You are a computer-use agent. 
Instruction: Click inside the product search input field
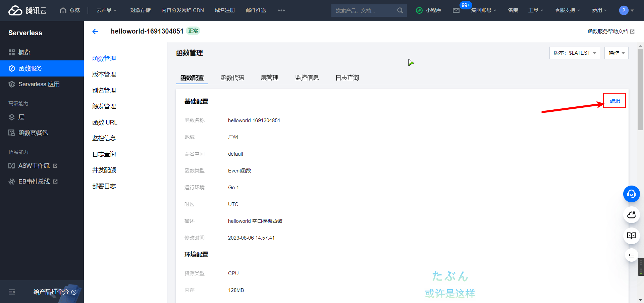[x=362, y=10]
